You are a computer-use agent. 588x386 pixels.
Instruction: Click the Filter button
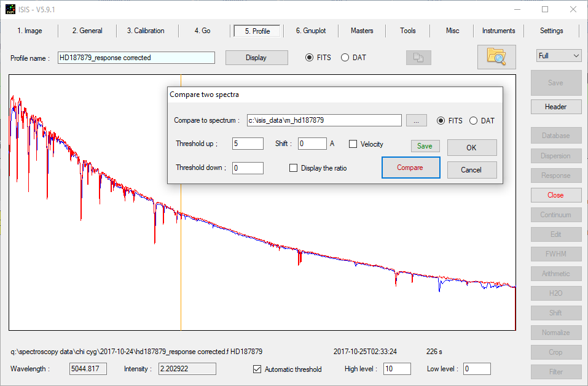click(x=556, y=372)
